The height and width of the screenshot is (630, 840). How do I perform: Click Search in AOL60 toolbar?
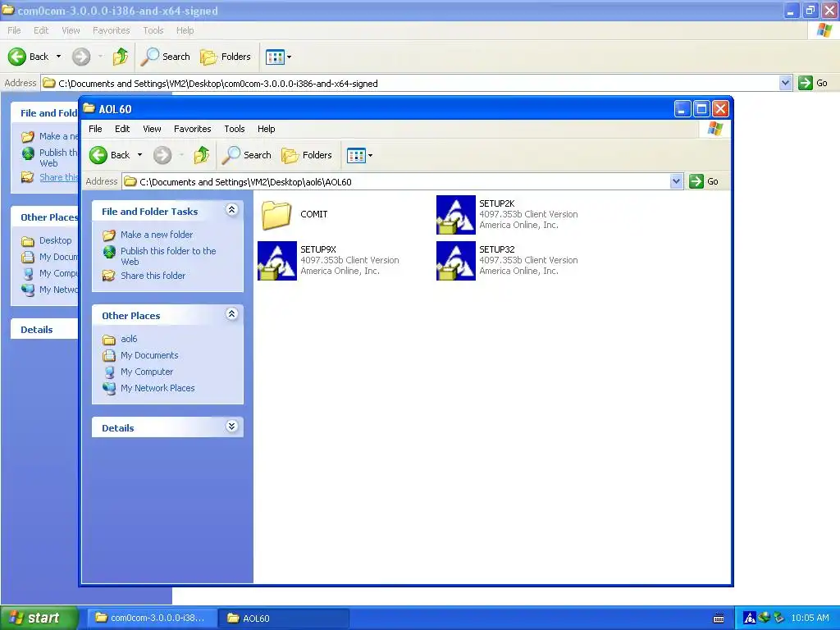(x=247, y=155)
